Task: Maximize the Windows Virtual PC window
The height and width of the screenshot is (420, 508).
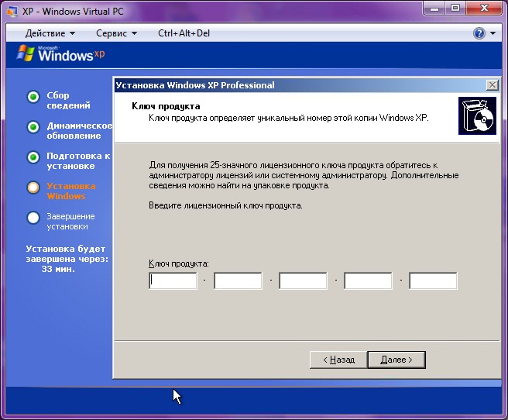Action: pos(455,8)
